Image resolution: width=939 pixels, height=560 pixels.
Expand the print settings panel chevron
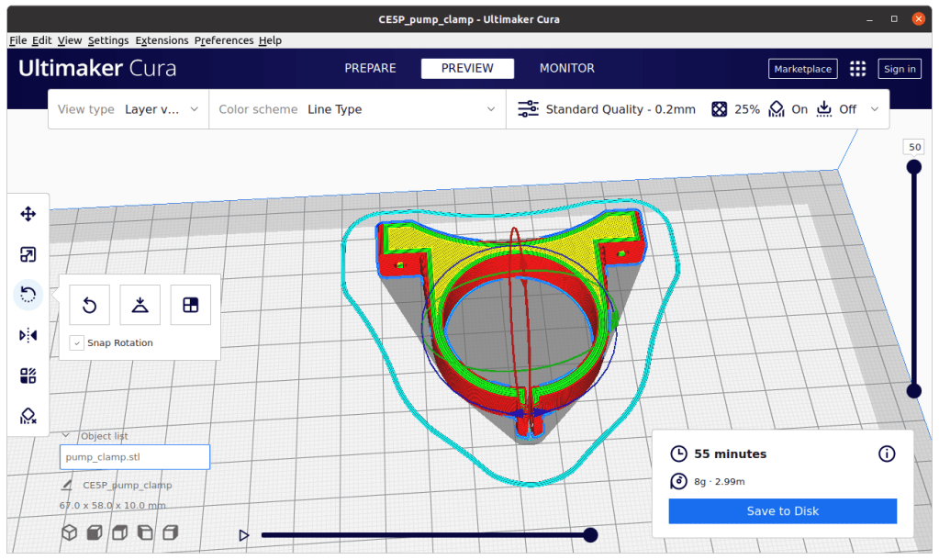coord(874,109)
